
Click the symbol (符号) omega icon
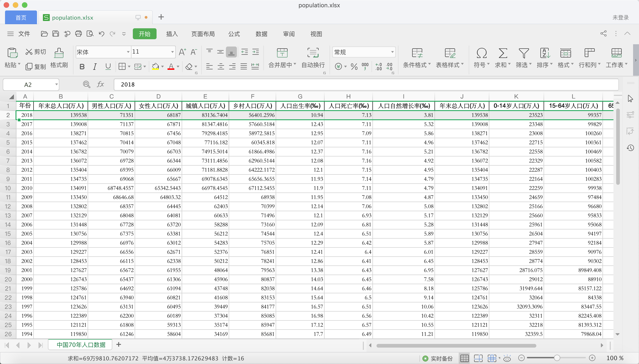click(x=481, y=53)
